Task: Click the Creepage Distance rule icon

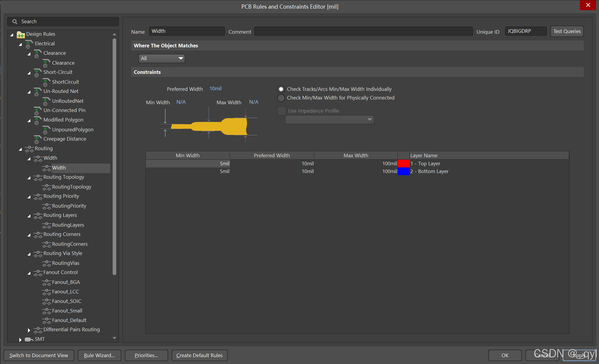Action: [x=38, y=139]
